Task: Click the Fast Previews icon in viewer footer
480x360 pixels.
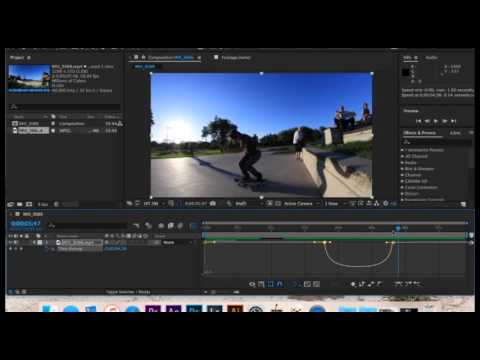Action: [x=360, y=203]
